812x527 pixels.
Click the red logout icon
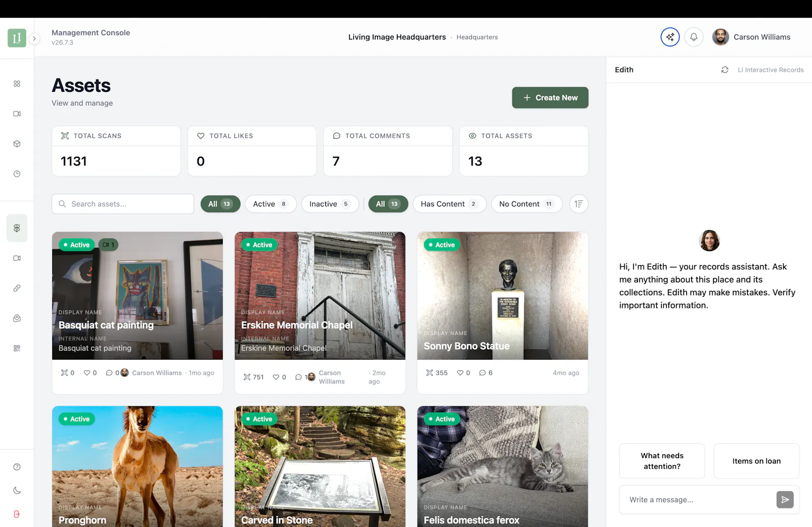[17, 514]
